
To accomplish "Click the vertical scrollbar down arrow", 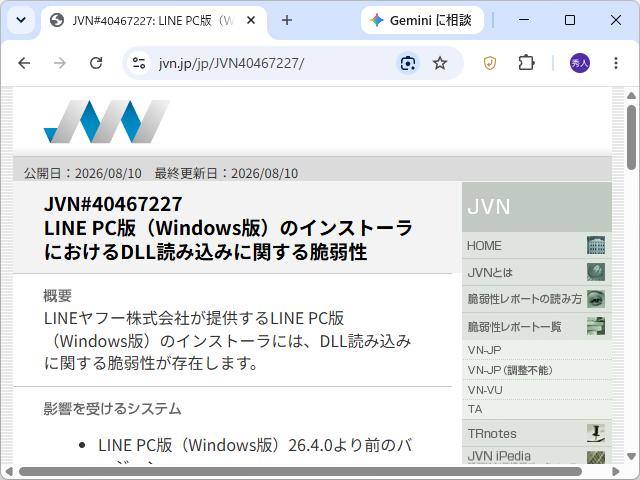I will (x=631, y=456).
